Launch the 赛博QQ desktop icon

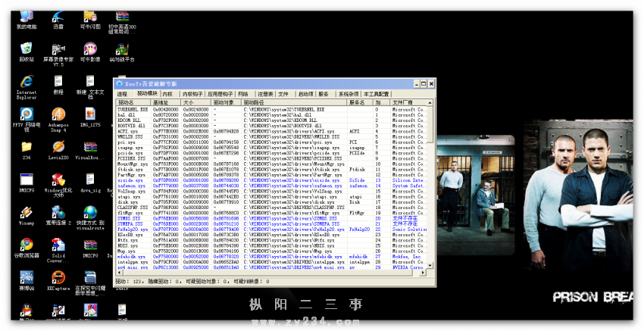point(27,281)
